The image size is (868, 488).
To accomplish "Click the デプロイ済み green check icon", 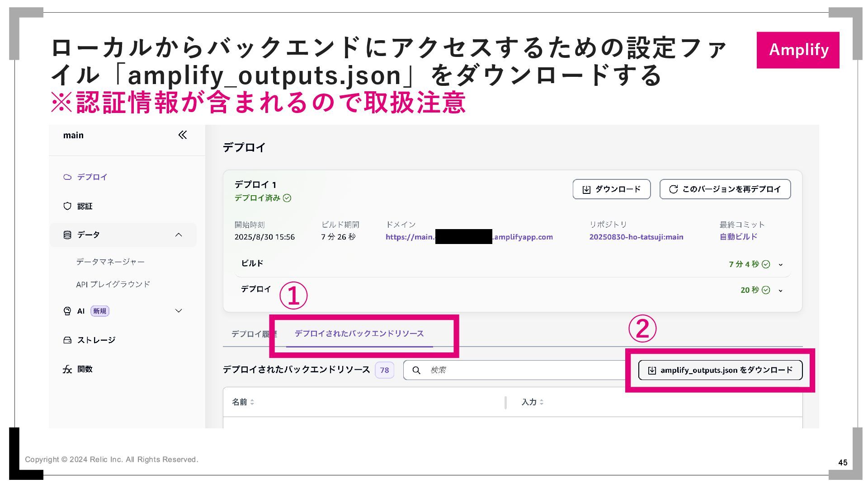I will click(287, 198).
